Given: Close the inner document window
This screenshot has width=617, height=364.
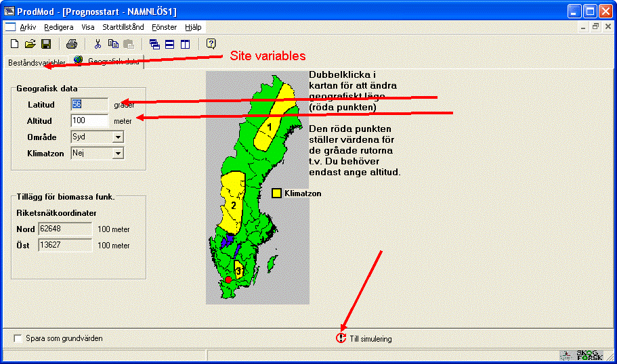Looking at the screenshot, I should coord(608,27).
